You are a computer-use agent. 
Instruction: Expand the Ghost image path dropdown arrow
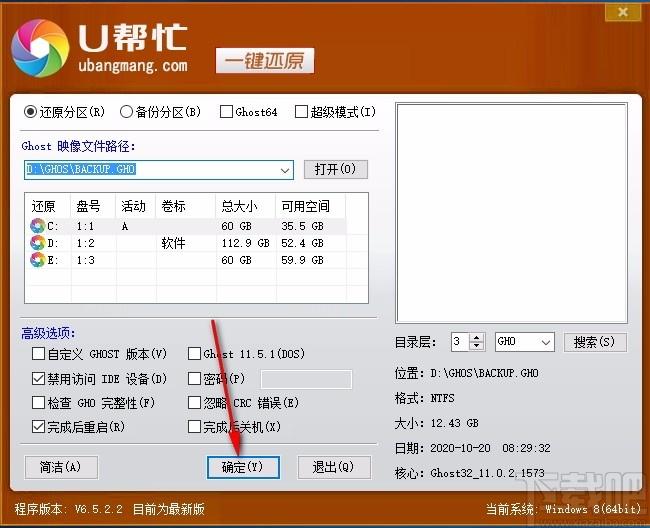tap(285, 170)
